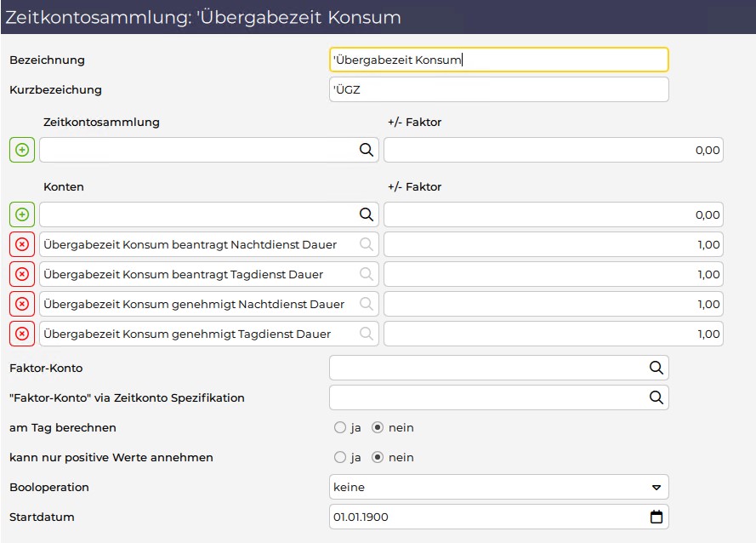
Task: Focus the Kurzbezeichung input field
Action: [x=499, y=89]
